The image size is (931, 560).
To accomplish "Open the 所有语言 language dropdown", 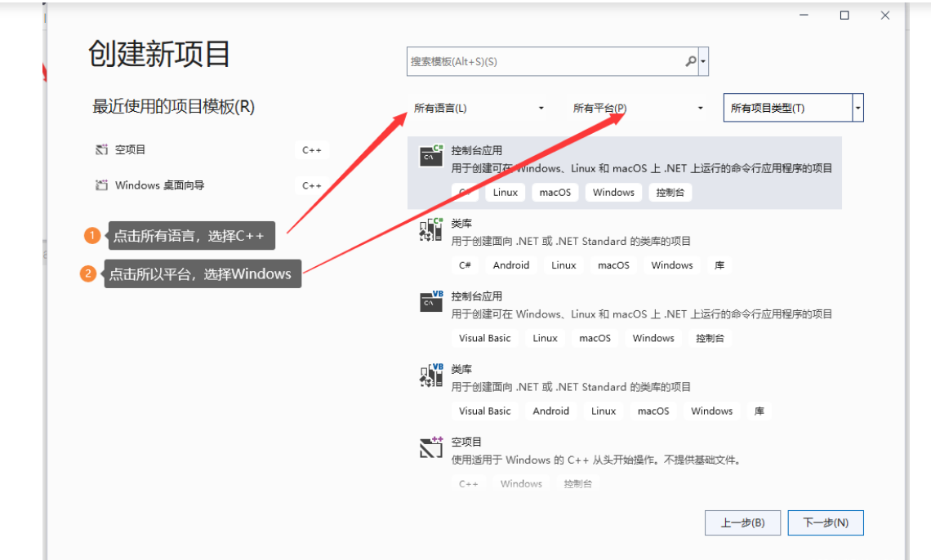I will tap(479, 108).
